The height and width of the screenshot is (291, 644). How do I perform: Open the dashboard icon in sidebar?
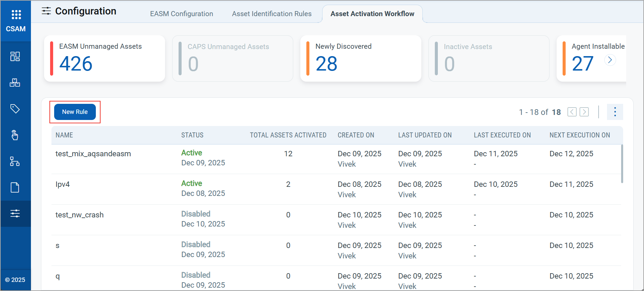coord(15,56)
